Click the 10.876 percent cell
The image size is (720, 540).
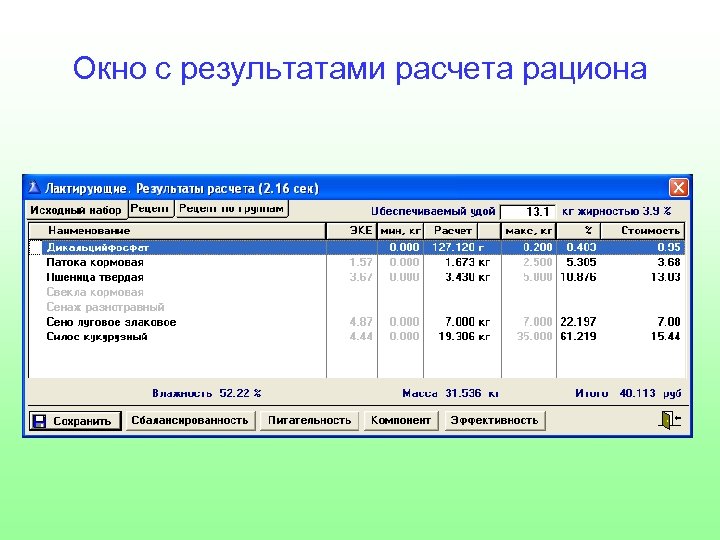pyautogui.click(x=578, y=277)
